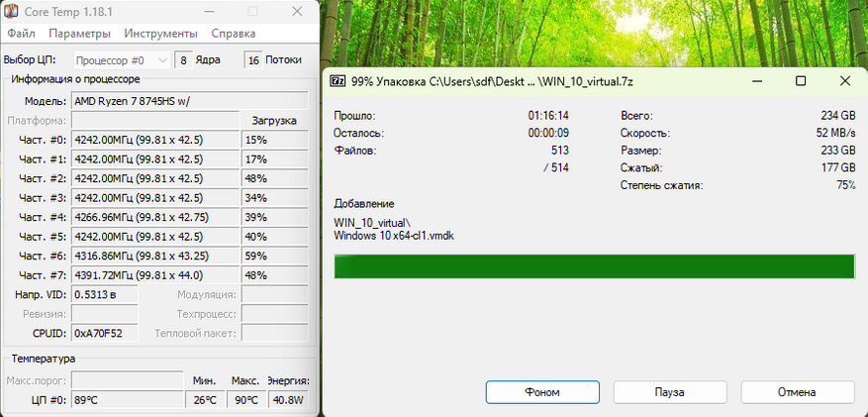Click the Core Temp application icon in title bar
This screenshot has width=868, height=417.
(11, 11)
